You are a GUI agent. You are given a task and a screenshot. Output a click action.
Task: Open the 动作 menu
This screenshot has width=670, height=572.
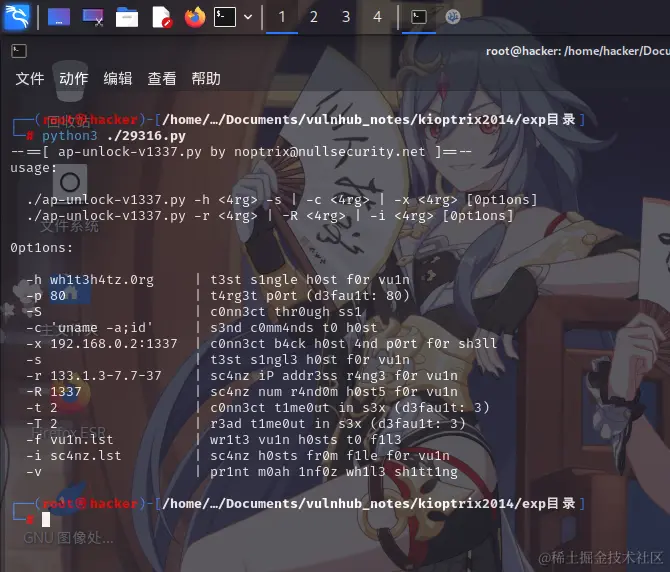[x=74, y=79]
